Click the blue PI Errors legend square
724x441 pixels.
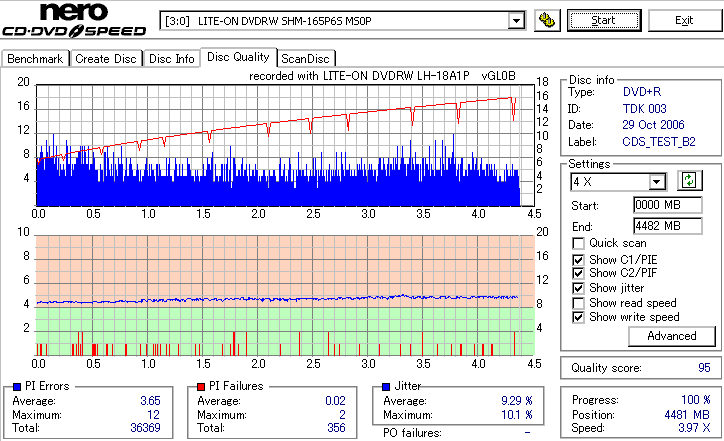[17, 387]
